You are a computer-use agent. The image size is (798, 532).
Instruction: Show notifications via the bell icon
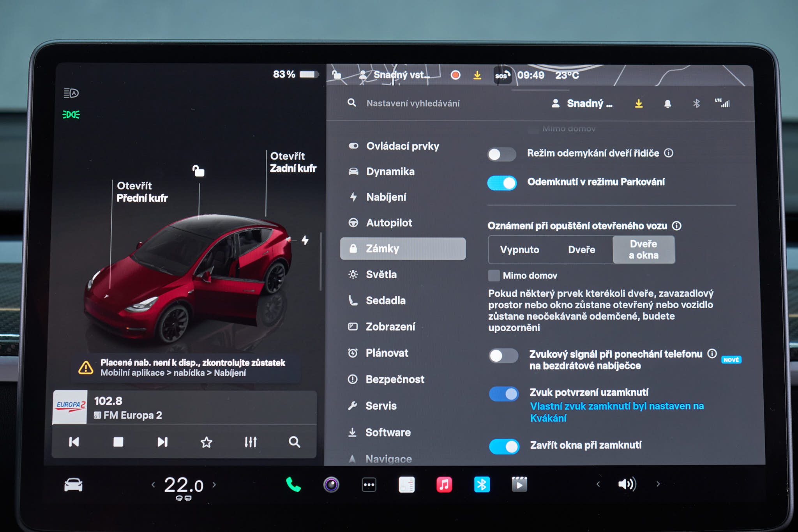(667, 104)
